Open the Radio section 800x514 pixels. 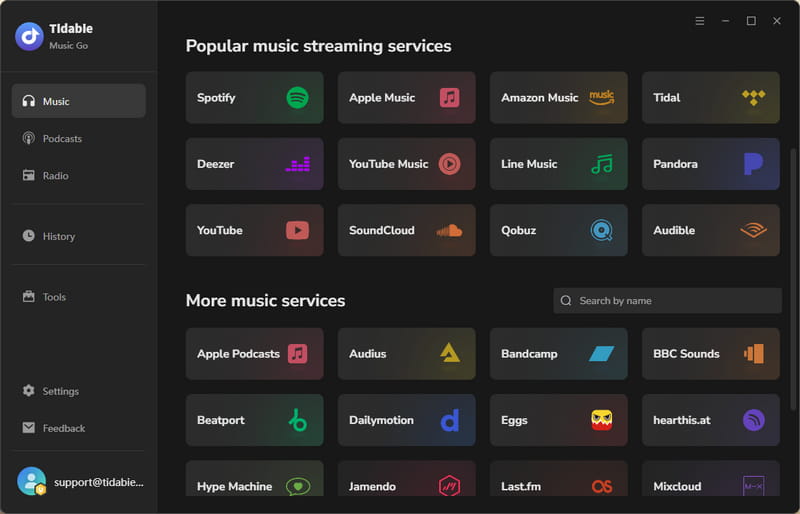[x=79, y=176]
